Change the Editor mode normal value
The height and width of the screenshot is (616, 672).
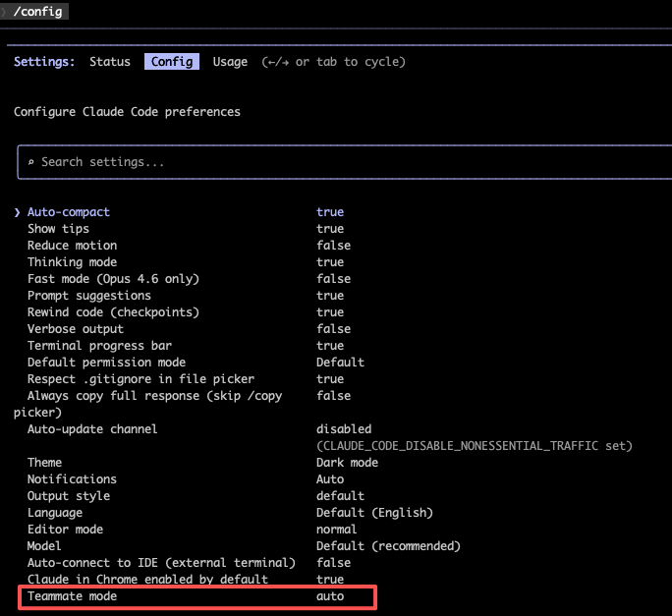click(336, 530)
